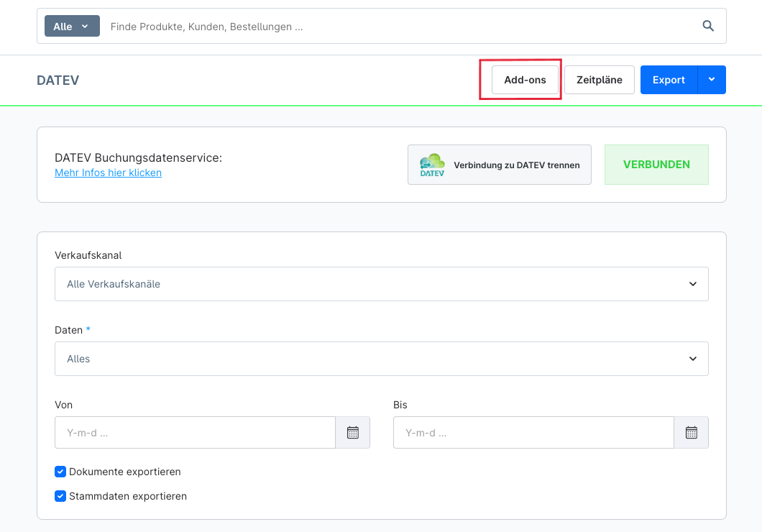Expand the Verkaufskanal dropdown
This screenshot has width=762, height=532.
tap(381, 284)
